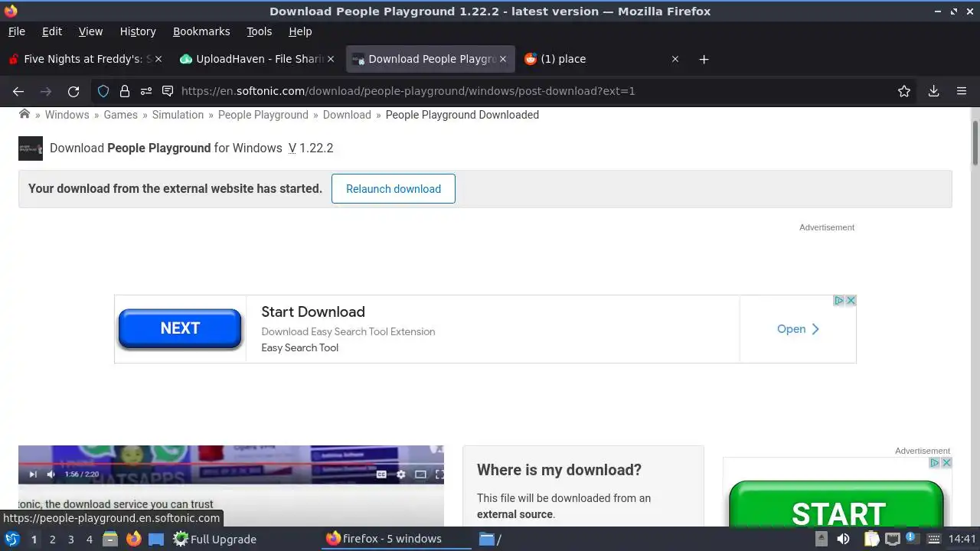Close the (1) place tab
The height and width of the screenshot is (551, 980).
pyautogui.click(x=675, y=59)
